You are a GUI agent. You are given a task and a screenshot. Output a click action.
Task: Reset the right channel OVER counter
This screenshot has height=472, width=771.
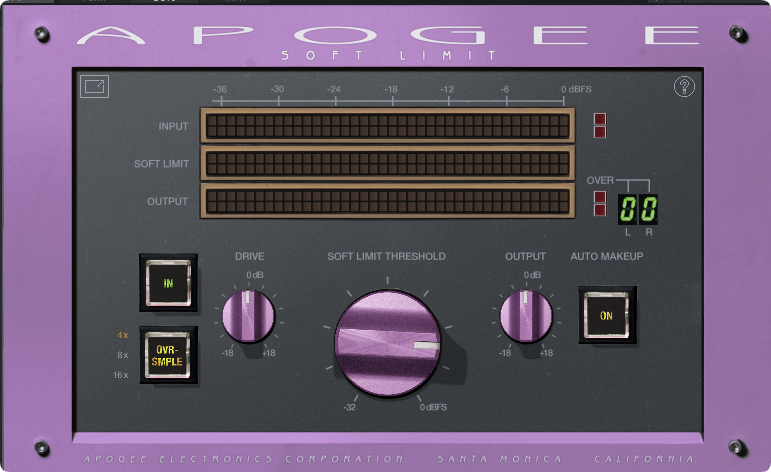[648, 209]
